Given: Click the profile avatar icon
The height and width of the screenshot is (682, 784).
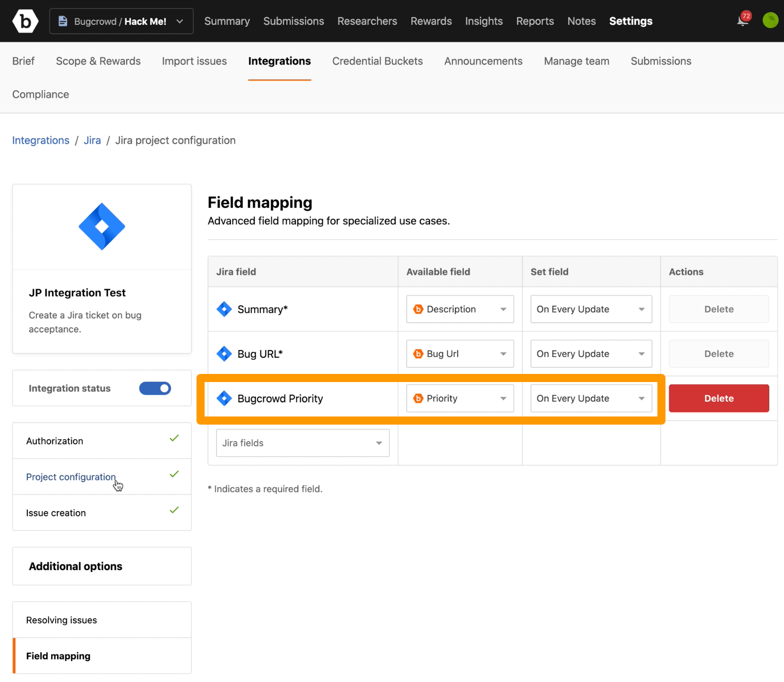Looking at the screenshot, I should (770, 21).
